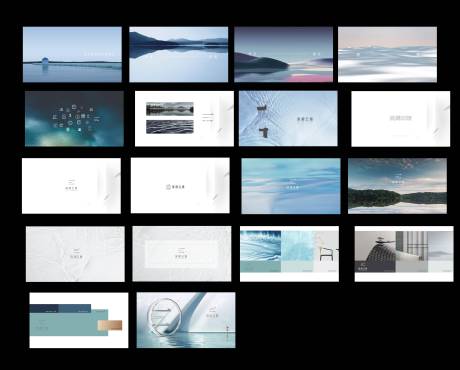Open the aerial snow thumbnail with two figures

coord(288,118)
